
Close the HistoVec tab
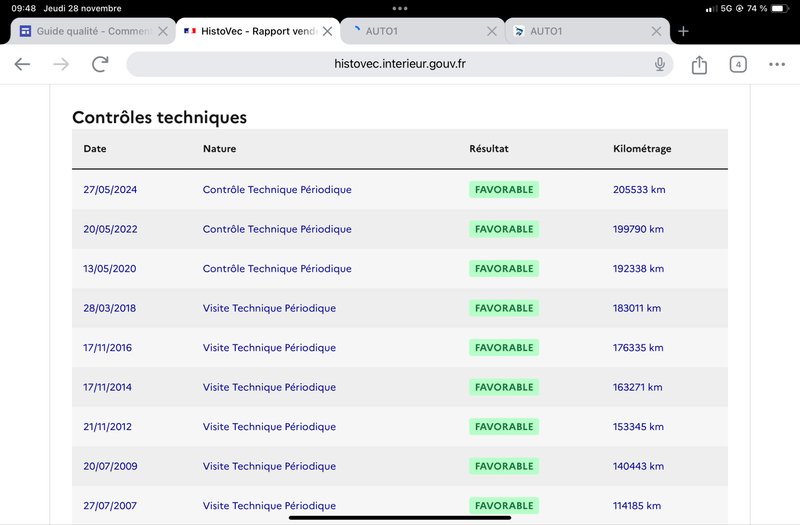pos(328,31)
